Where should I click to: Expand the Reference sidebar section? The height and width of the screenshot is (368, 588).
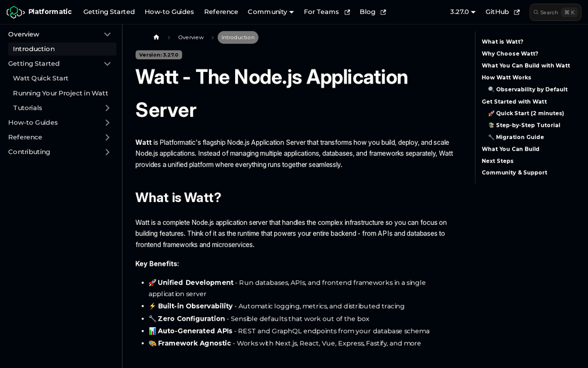click(107, 137)
